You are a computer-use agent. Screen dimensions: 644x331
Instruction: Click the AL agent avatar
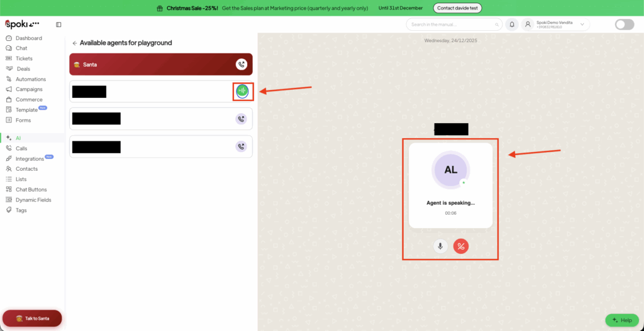tap(450, 170)
